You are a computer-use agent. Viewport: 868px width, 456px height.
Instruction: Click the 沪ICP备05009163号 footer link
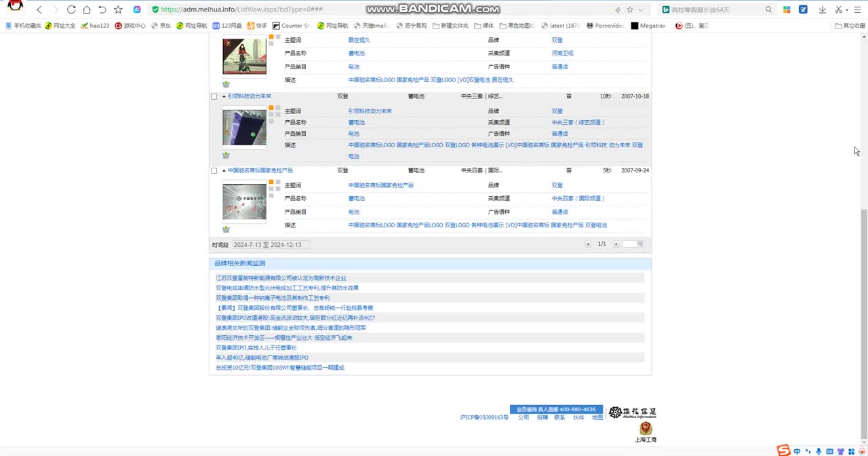click(x=484, y=418)
